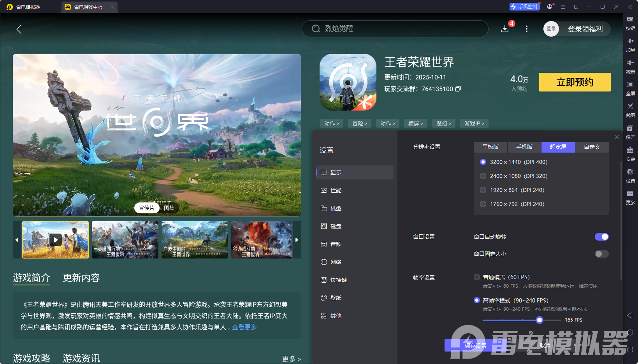Enter fullscreen via the 全屏 sidebar icon
The width and height of the screenshot is (638, 364).
coord(631,89)
